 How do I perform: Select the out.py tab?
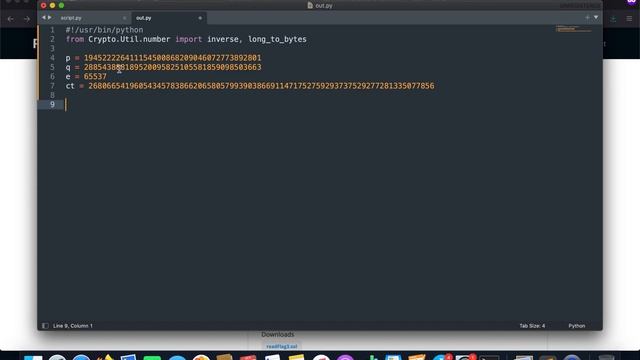point(144,18)
